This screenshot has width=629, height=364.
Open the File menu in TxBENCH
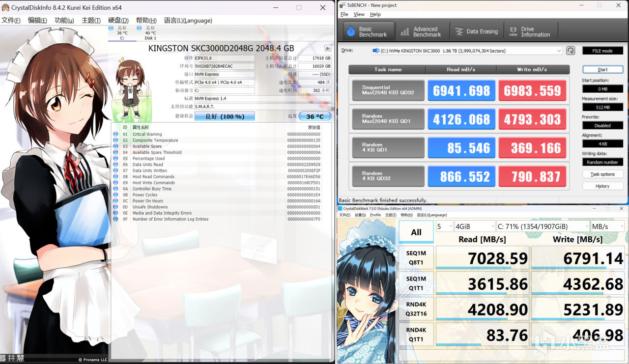pos(344,14)
